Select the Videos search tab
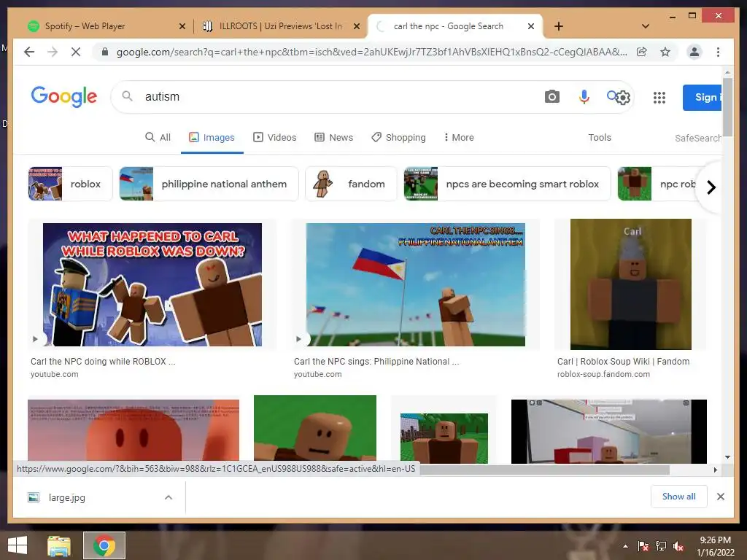Viewport: 747px width, 560px height. pyautogui.click(x=275, y=138)
